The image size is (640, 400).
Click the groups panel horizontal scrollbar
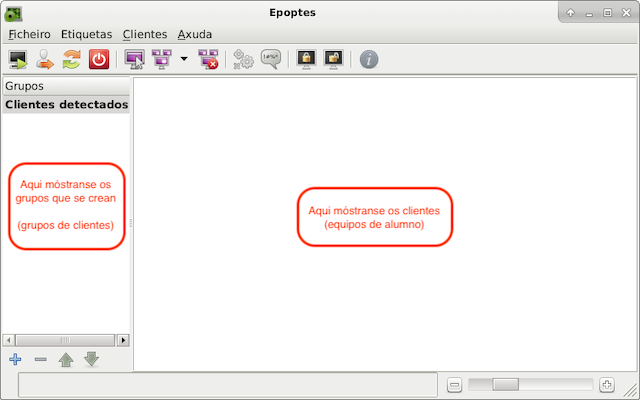[66, 339]
